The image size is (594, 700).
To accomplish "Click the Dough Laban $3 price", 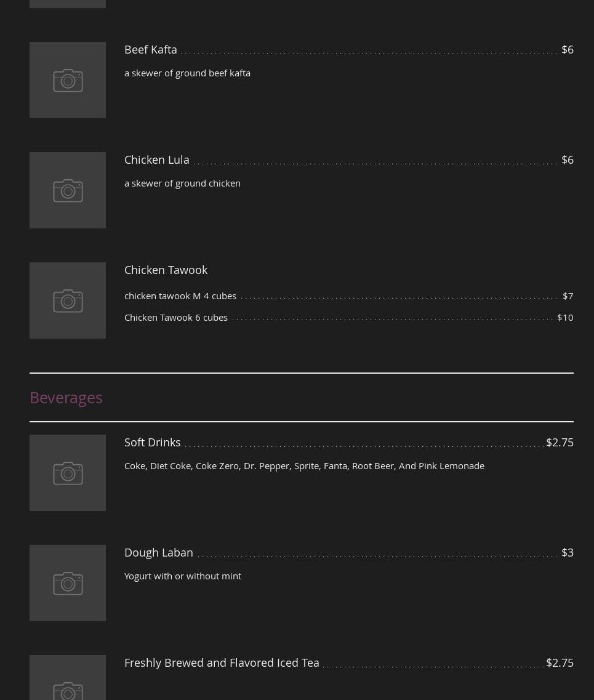I will click(x=568, y=552).
